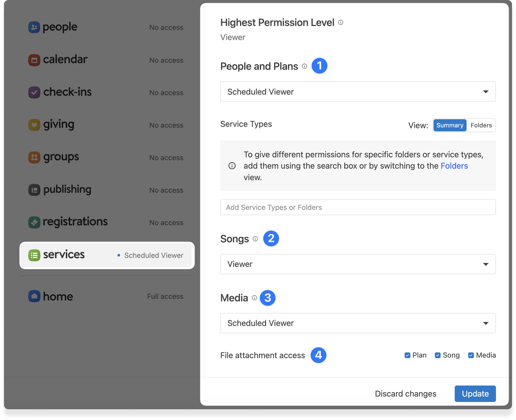Click the green services icon
This screenshot has height=420, width=516.
coord(34,255)
